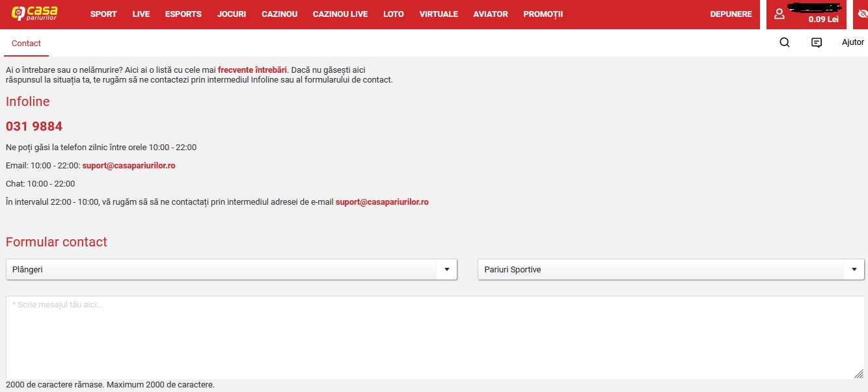The image size is (868, 392).
Task: Open the VIRTUALE section
Action: point(439,14)
